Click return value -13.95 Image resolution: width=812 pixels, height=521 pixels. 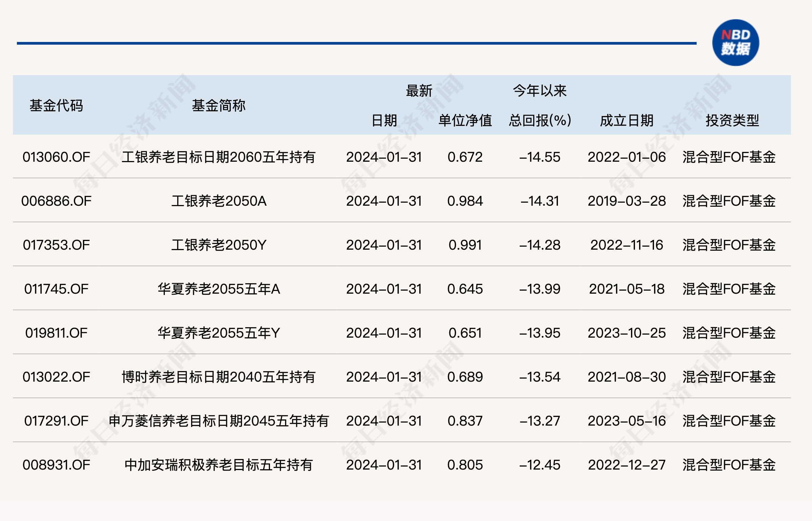[540, 333]
